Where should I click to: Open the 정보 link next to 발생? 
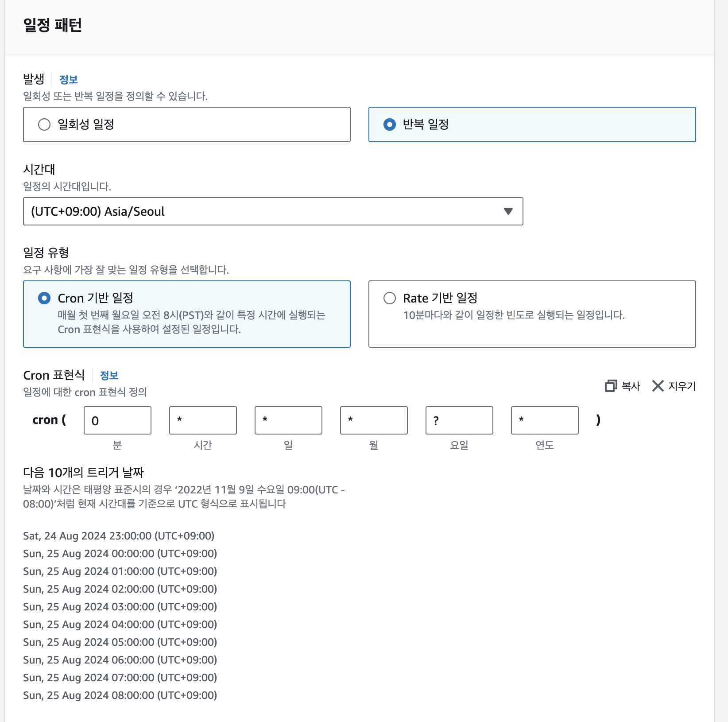pyautogui.click(x=69, y=80)
